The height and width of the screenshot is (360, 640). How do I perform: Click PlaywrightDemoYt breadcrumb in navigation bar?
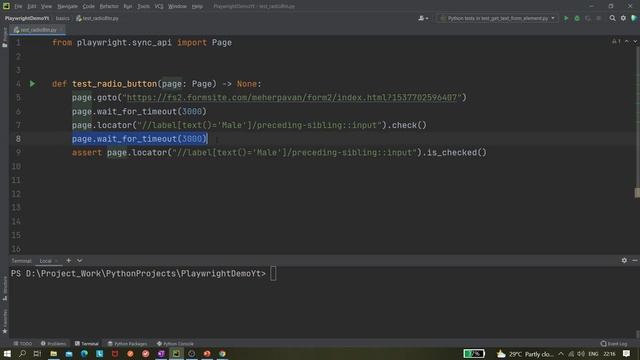(x=27, y=18)
